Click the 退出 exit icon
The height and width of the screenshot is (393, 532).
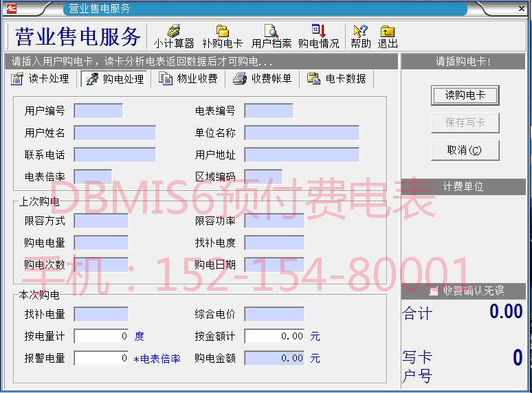388,36
